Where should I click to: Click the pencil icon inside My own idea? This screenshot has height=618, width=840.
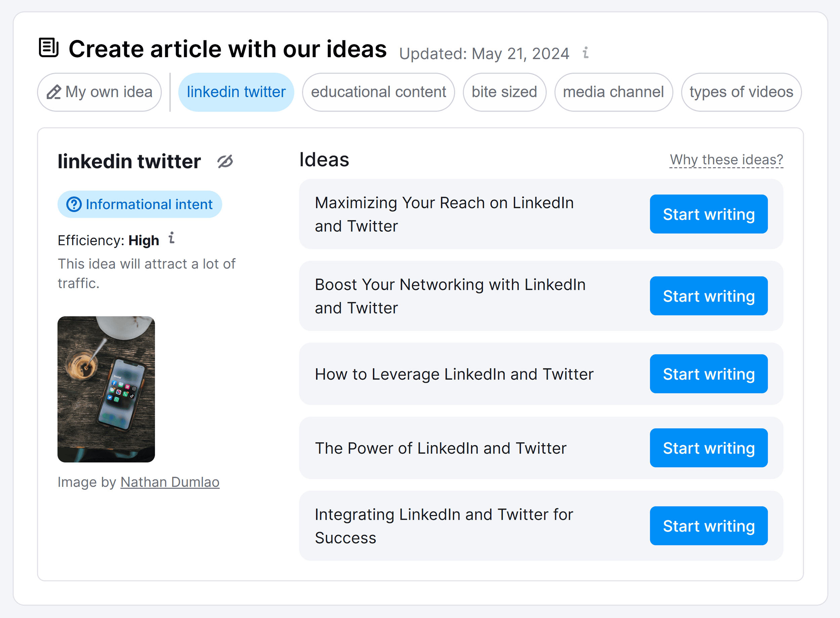(x=55, y=92)
